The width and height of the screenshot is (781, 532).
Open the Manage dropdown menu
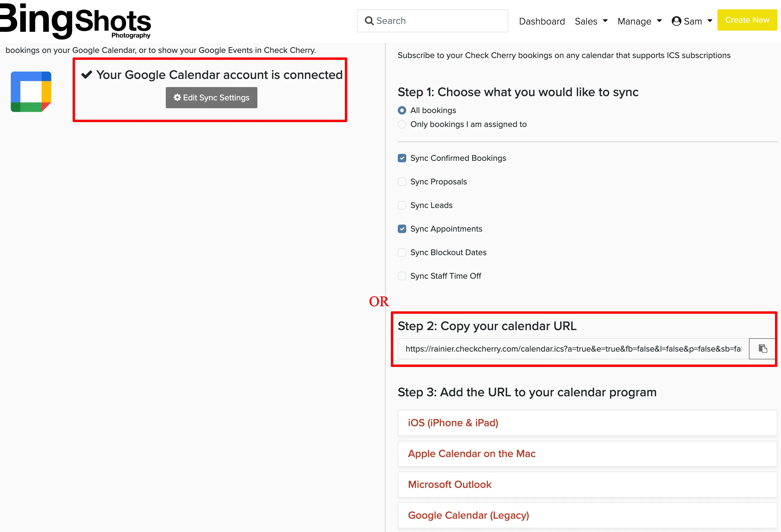[639, 21]
